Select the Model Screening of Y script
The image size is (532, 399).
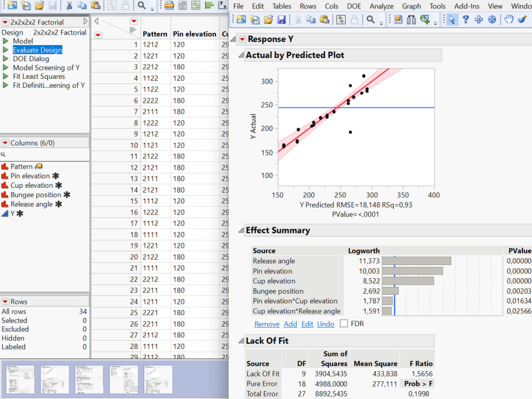46,68
